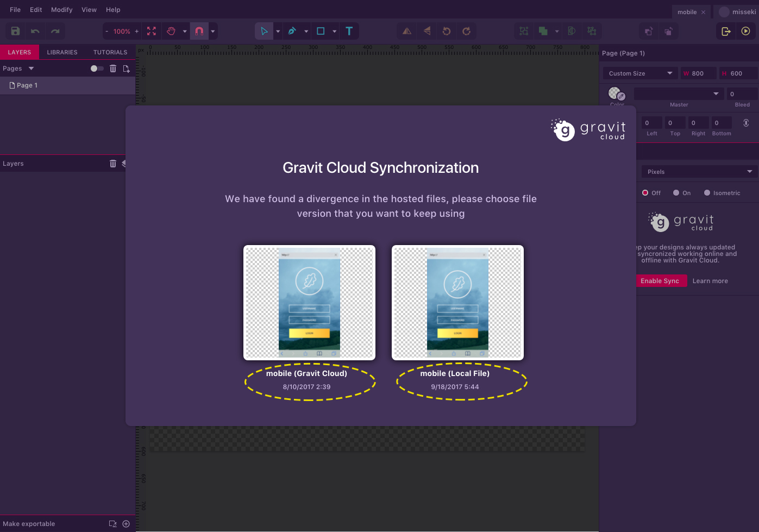The image size is (759, 532).
Task: Open the Hand tool dropdown arrow
Action: [x=185, y=32]
